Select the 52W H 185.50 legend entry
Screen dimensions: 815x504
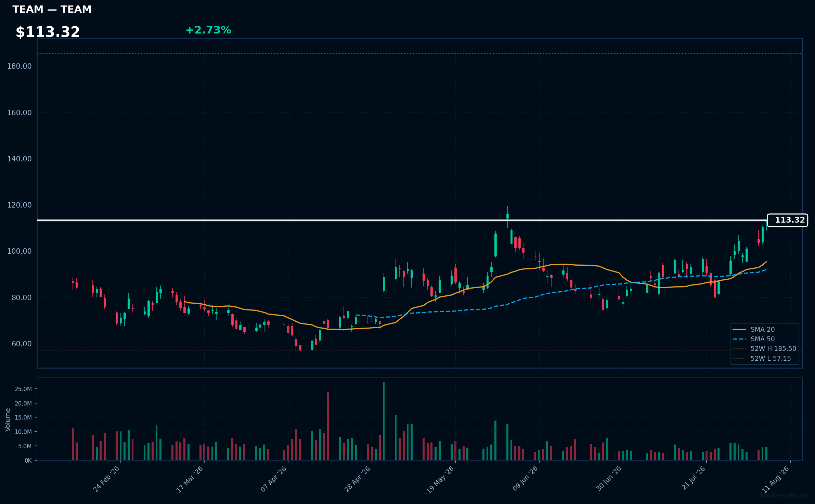(x=764, y=349)
